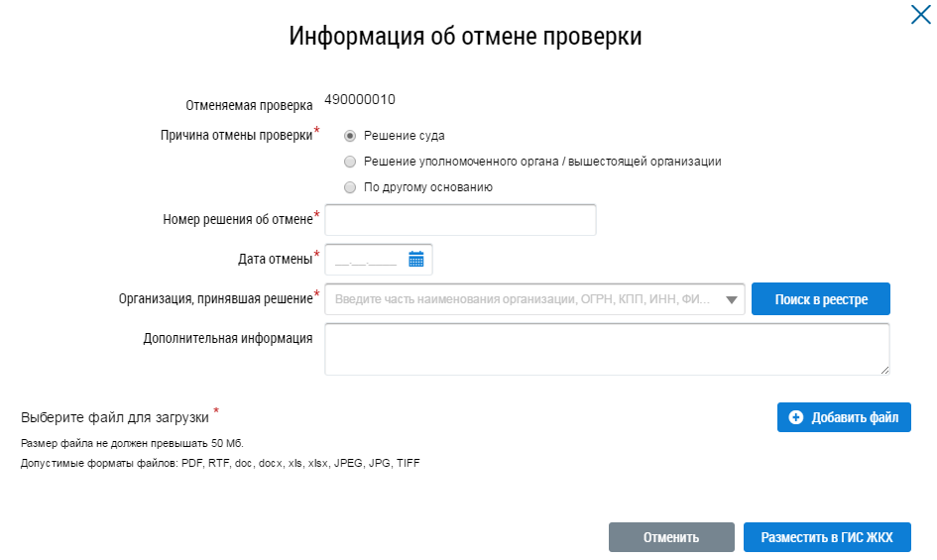Viewport: 937px width, 560px height.
Task: Click the Решение суда label text
Action: click(x=404, y=136)
